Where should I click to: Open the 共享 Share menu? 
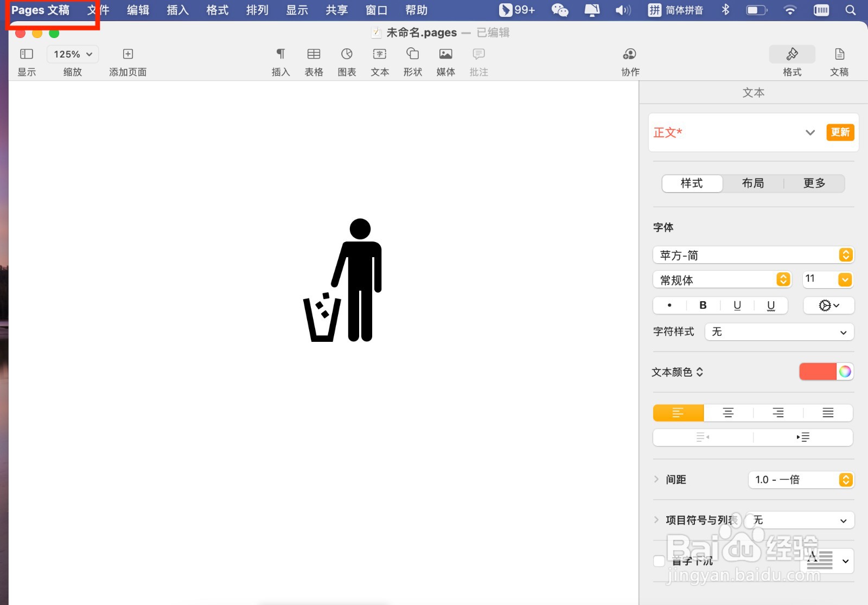pyautogui.click(x=337, y=10)
